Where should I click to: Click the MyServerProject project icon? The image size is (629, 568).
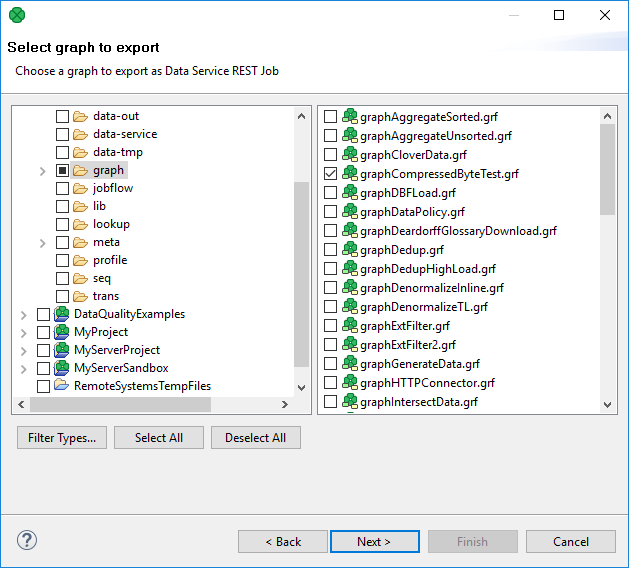pyautogui.click(x=62, y=350)
